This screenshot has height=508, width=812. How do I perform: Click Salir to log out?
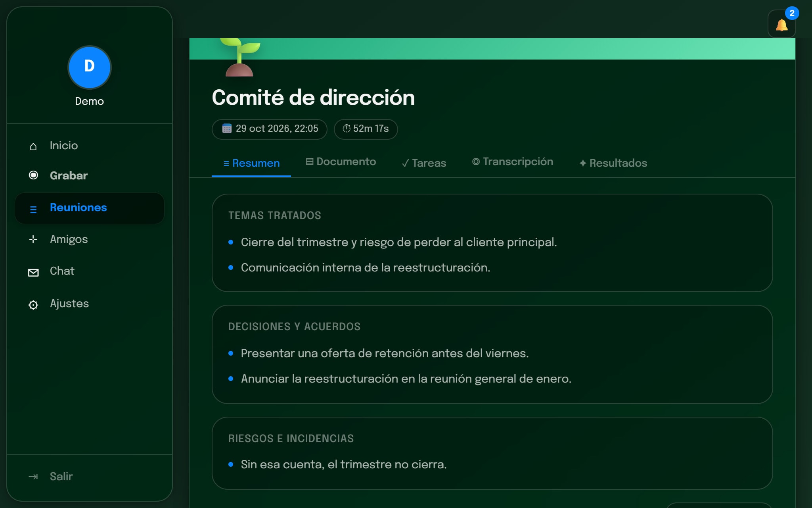pos(90,476)
